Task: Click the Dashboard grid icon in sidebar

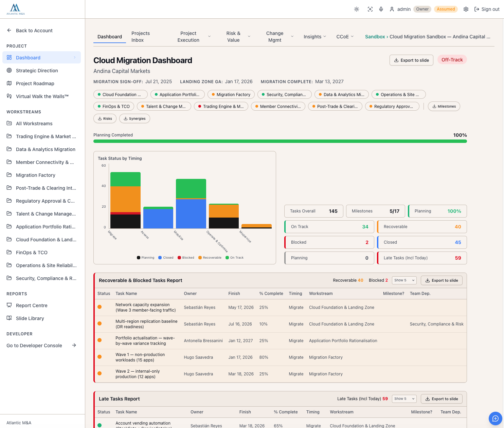Action: pos(9,57)
